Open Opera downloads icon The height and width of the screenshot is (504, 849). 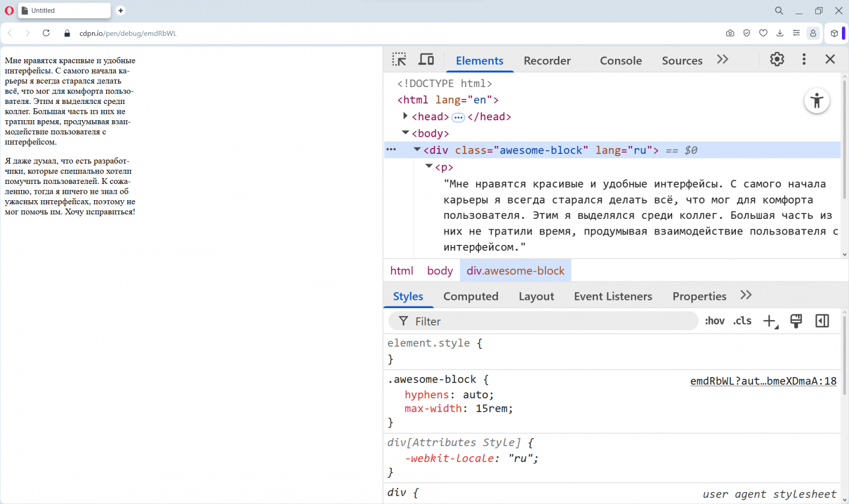click(x=780, y=33)
